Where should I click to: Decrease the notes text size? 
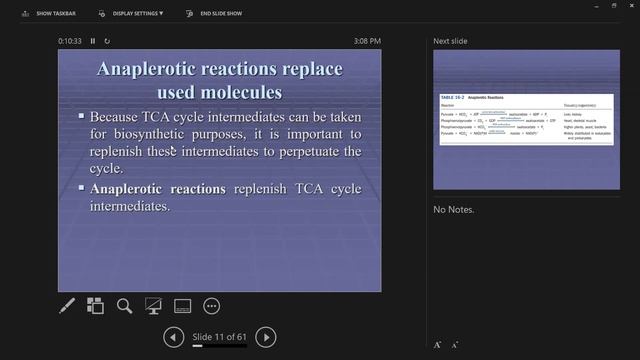[x=455, y=345]
